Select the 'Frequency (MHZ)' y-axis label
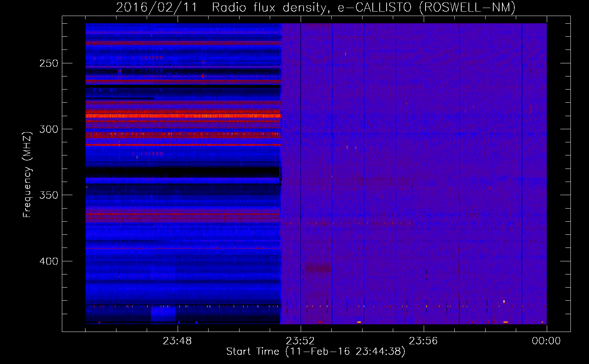 pos(27,175)
